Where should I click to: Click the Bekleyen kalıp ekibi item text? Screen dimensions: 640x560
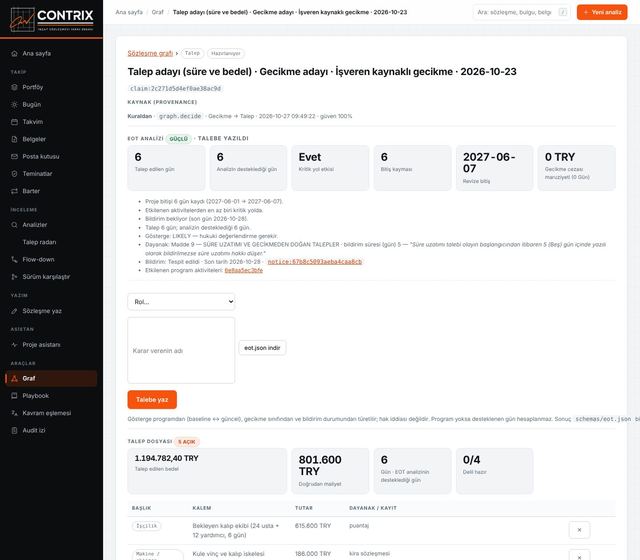point(236,530)
